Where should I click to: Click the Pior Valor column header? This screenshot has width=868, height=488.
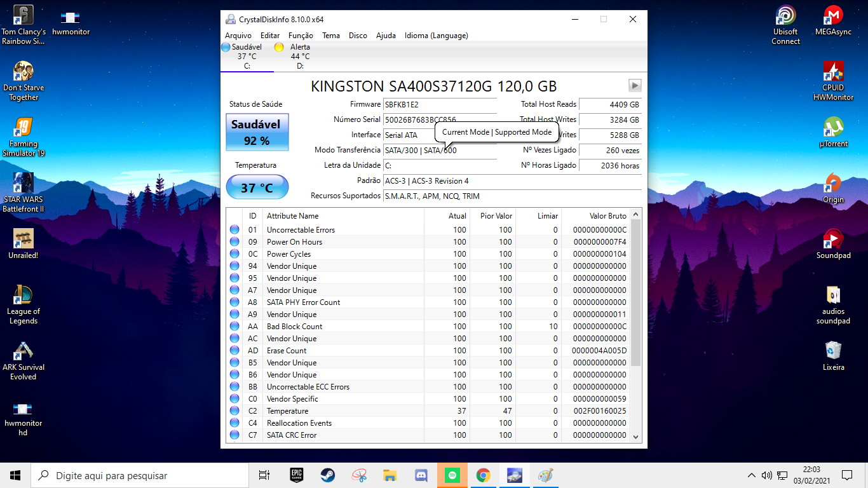coord(492,216)
